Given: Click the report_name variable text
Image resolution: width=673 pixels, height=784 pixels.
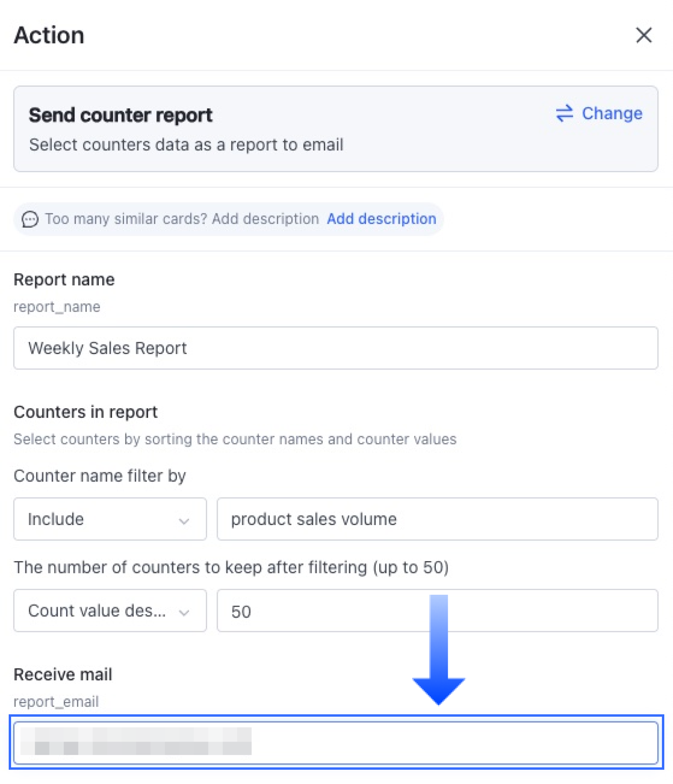Looking at the screenshot, I should click(x=57, y=307).
